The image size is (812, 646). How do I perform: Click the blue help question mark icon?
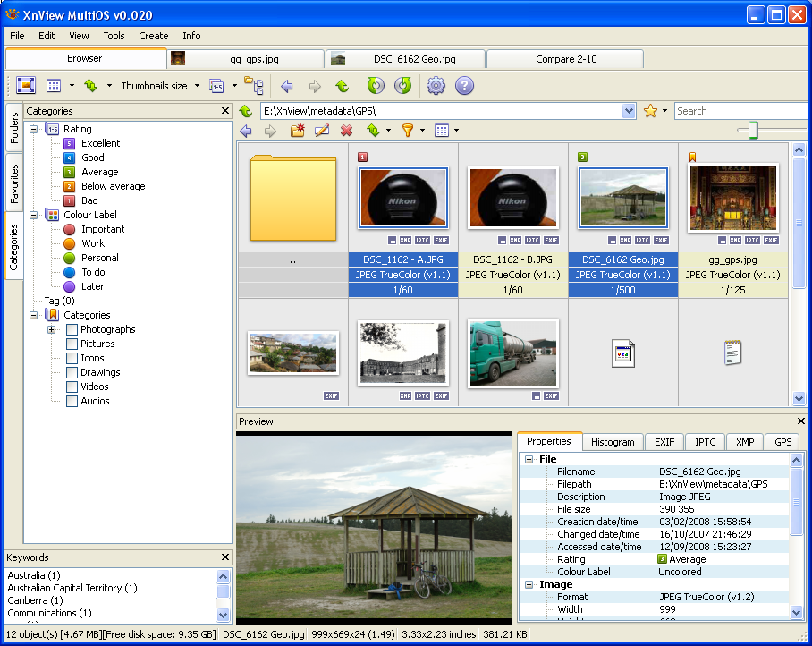(463, 86)
